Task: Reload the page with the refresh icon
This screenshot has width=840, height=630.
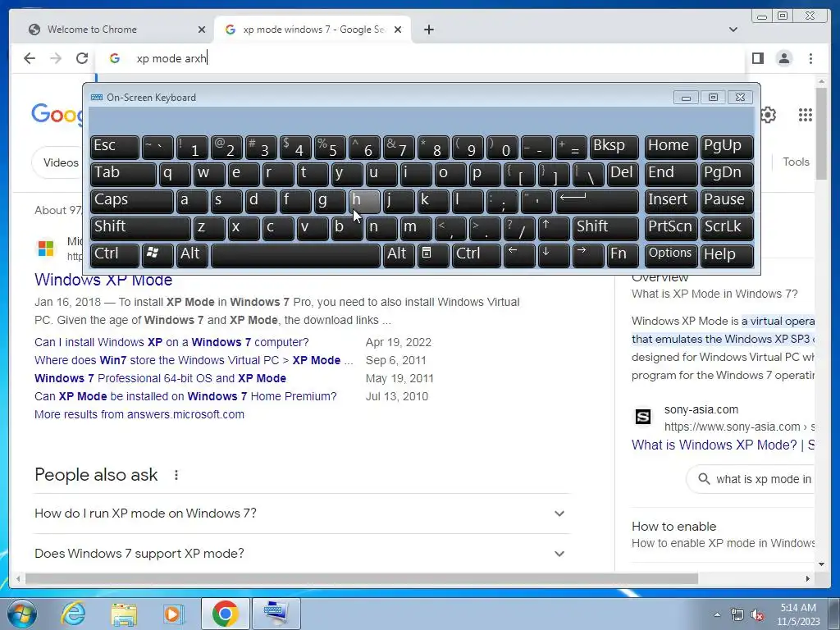Action: 82,58
